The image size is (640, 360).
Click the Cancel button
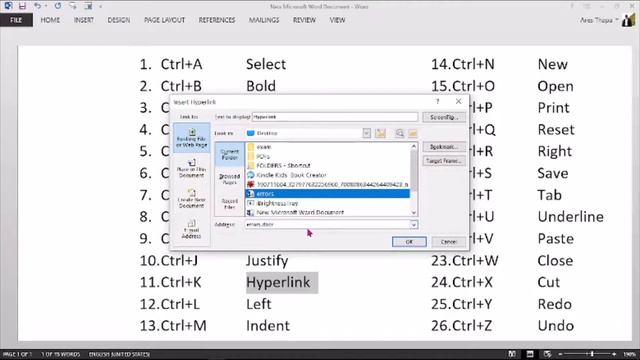(449, 242)
